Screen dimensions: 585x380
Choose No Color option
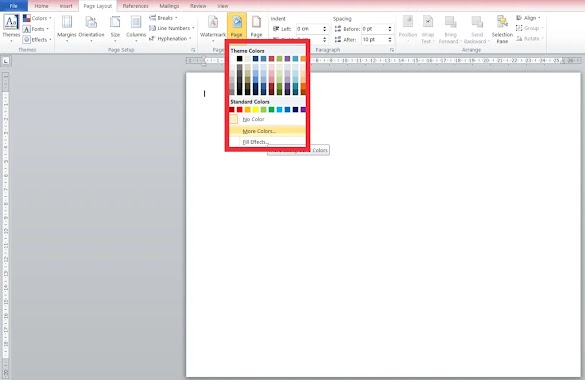tap(268, 119)
